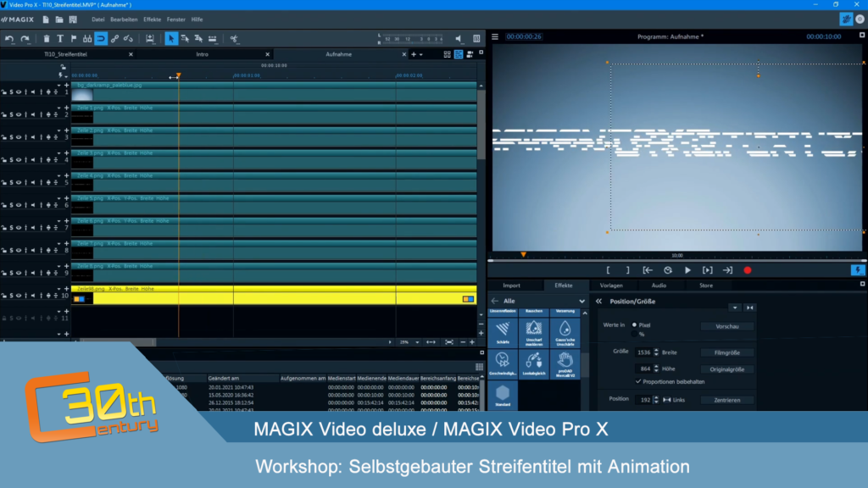The image size is (868, 488).
Task: Open the Effekte menu
Action: [x=153, y=19]
